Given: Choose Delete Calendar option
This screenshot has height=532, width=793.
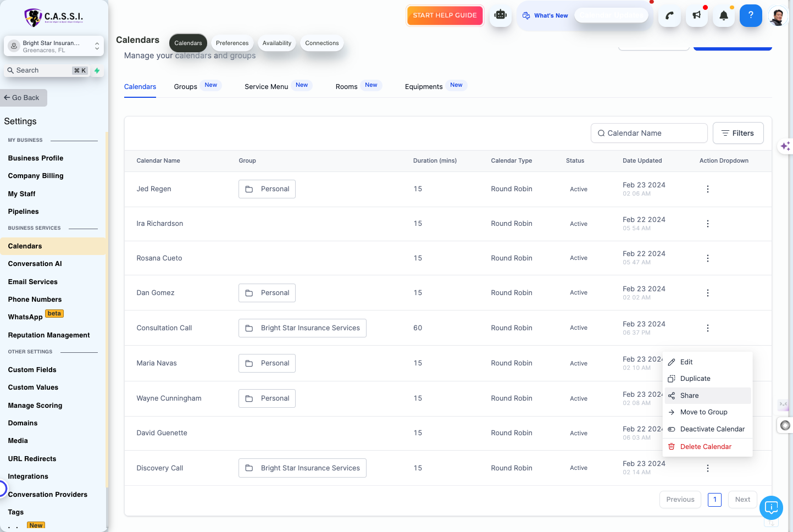Looking at the screenshot, I should click(707, 447).
